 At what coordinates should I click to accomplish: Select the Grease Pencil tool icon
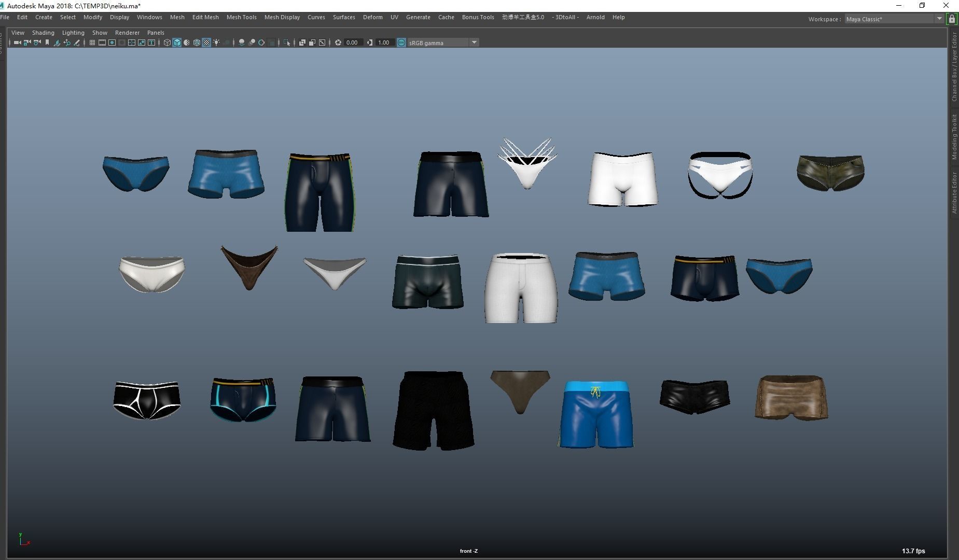[x=77, y=43]
